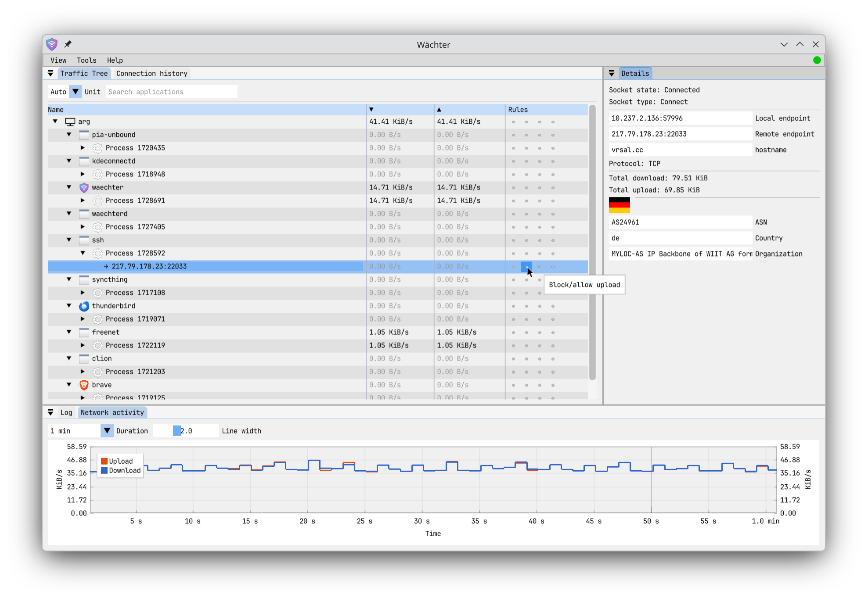Click the thunderbird app icon in tree
This screenshot has height=601, width=868.
[84, 306]
